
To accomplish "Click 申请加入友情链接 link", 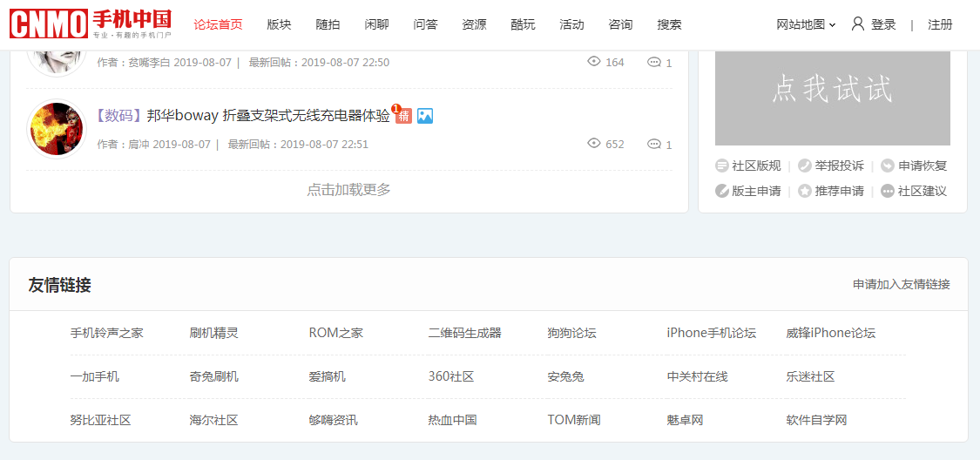I will [x=902, y=284].
